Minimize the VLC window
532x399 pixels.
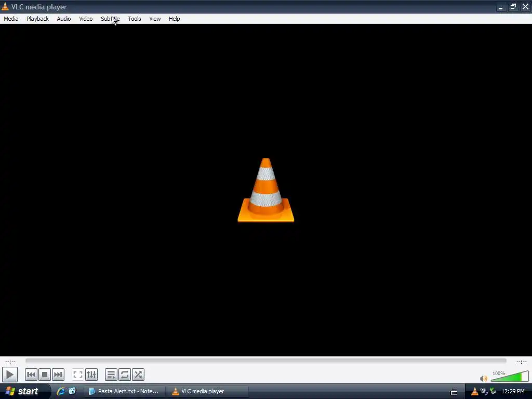tap(501, 7)
